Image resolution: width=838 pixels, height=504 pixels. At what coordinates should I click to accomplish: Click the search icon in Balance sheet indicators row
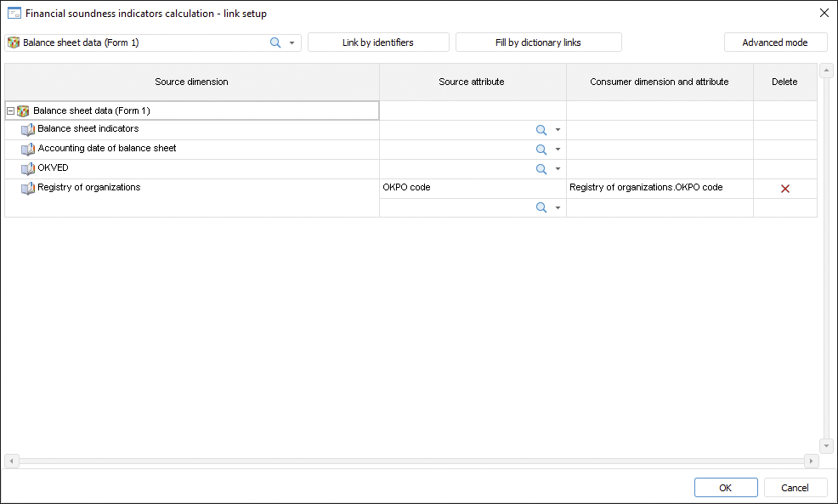coord(541,130)
